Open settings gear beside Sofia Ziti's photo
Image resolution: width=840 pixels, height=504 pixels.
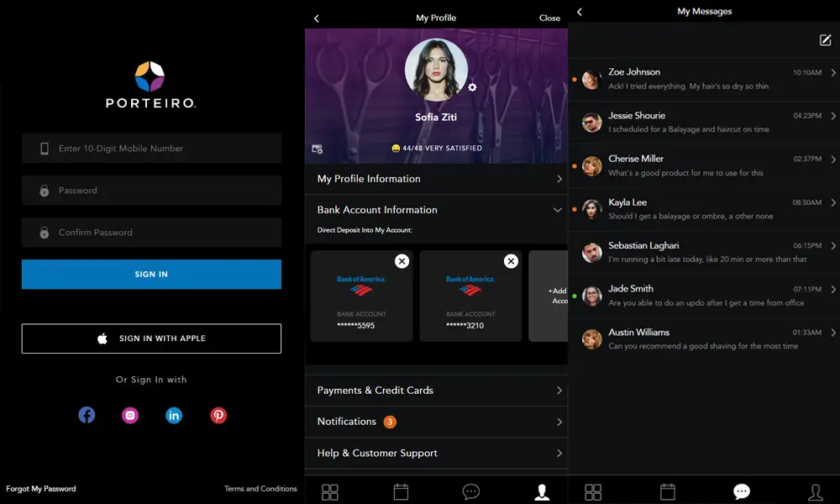pos(472,87)
